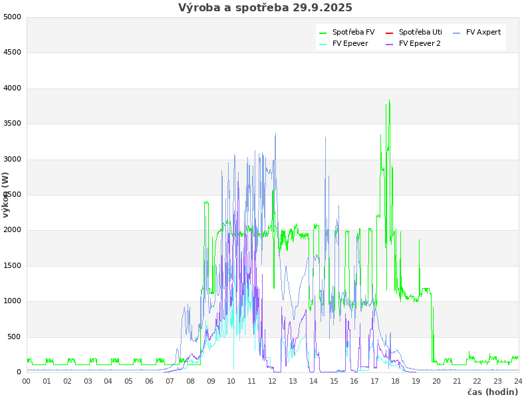Hide the FV Epever series via legend text
This screenshot has width=532, height=399.
(350, 43)
